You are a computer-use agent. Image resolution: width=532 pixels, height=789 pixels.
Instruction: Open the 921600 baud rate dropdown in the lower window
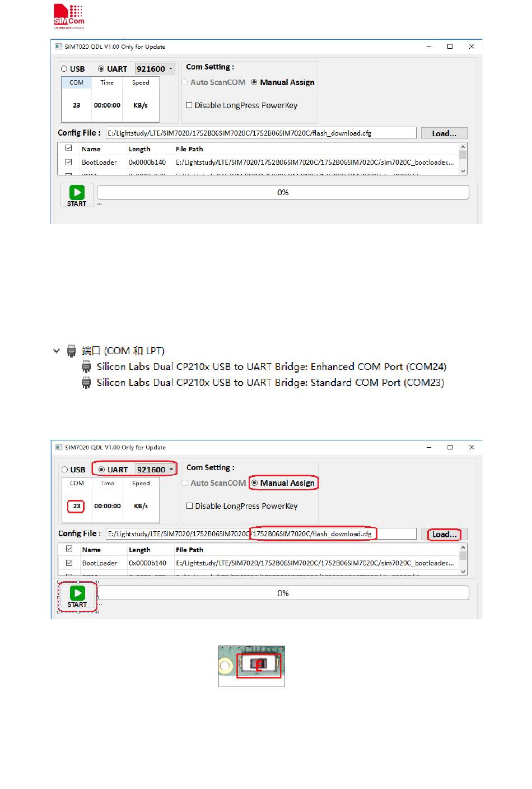click(155, 470)
